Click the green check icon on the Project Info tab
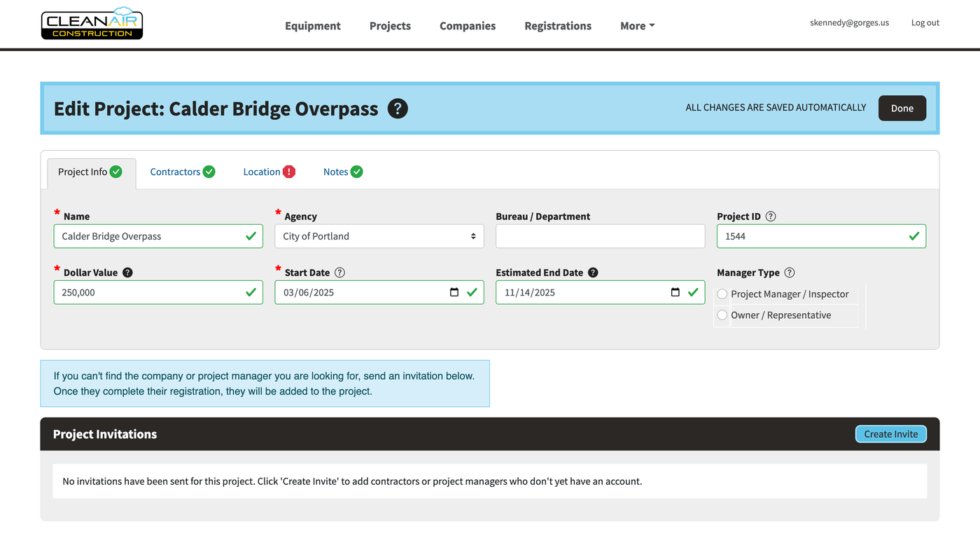Image resolution: width=980 pixels, height=552 pixels. [115, 172]
